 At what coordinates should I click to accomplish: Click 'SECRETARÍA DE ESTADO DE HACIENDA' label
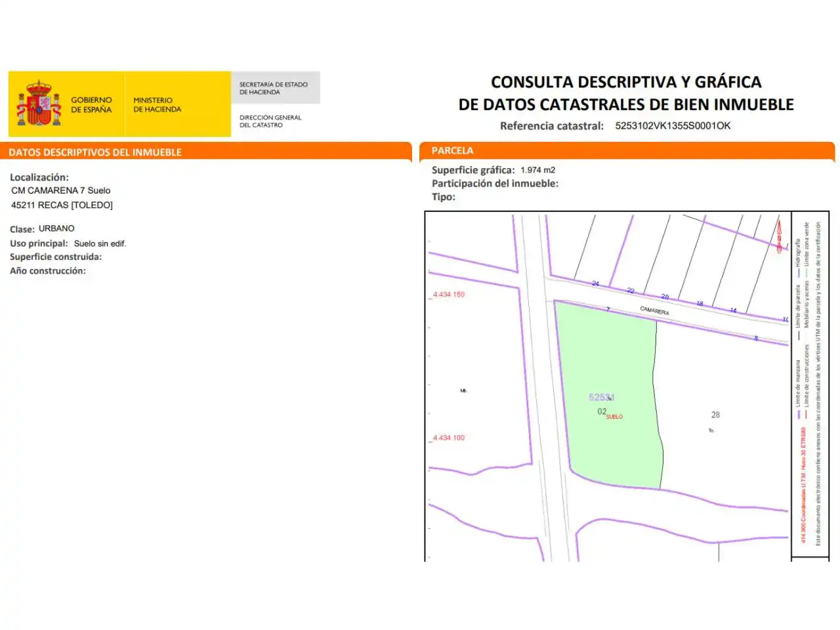pos(273,89)
